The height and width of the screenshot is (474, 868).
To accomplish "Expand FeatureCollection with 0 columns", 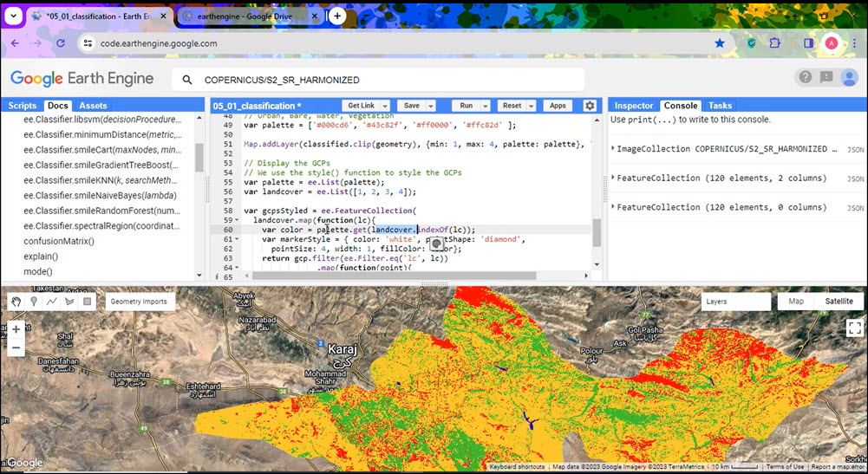I will click(613, 207).
